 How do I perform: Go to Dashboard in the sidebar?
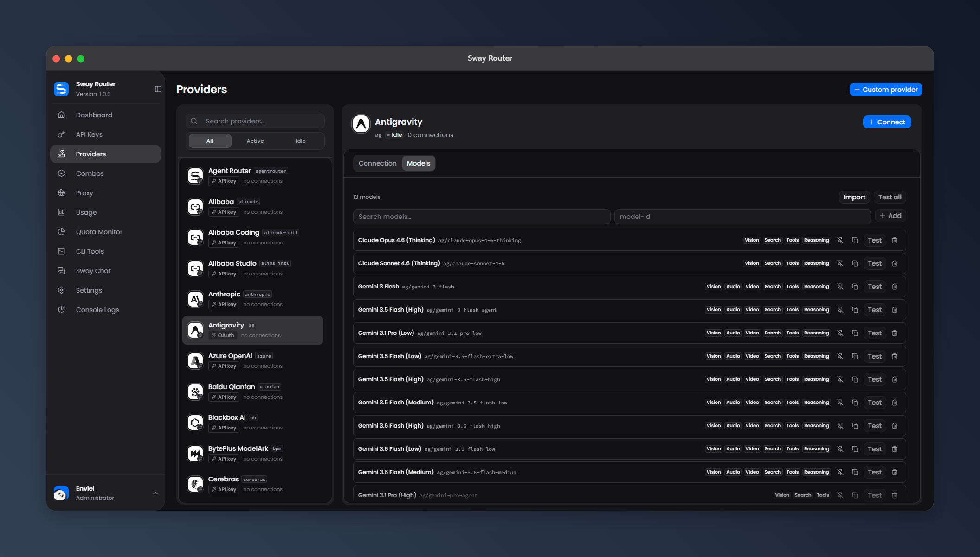click(105, 115)
